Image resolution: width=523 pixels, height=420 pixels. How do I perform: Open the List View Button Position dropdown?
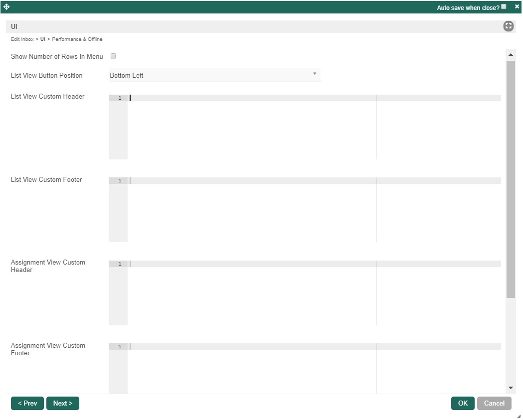coord(214,75)
